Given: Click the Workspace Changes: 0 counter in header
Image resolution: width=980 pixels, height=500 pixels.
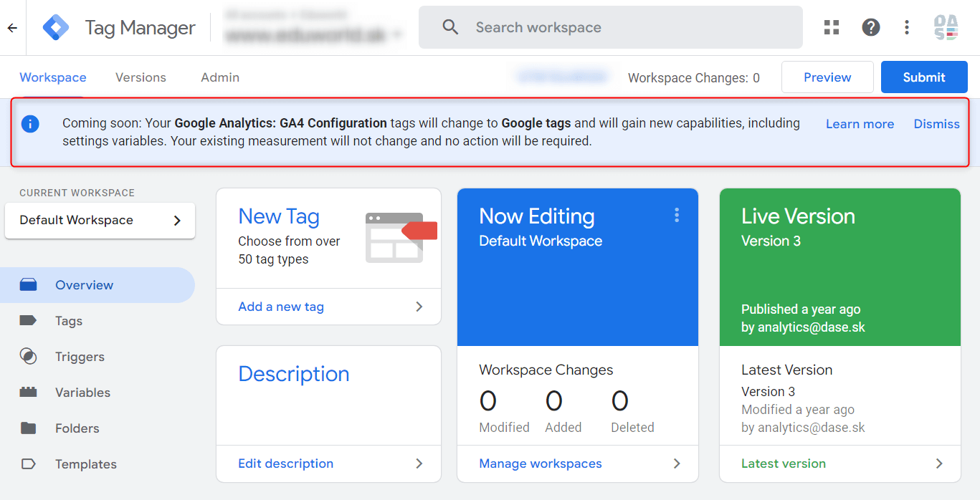Looking at the screenshot, I should 694,77.
